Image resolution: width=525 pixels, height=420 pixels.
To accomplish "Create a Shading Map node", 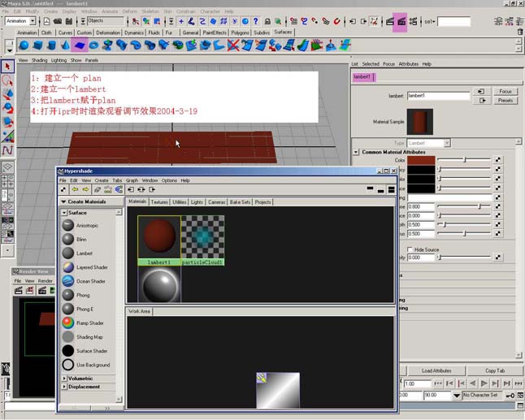I will click(x=83, y=337).
